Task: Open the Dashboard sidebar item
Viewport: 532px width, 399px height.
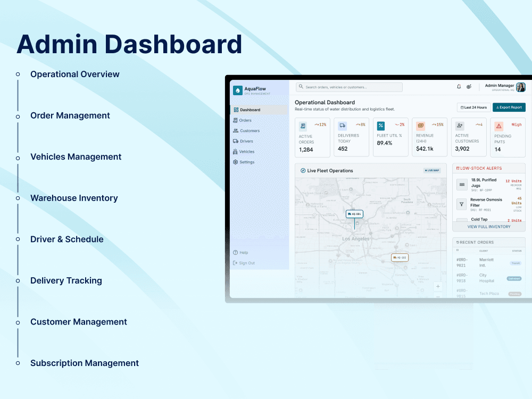Action: point(260,110)
